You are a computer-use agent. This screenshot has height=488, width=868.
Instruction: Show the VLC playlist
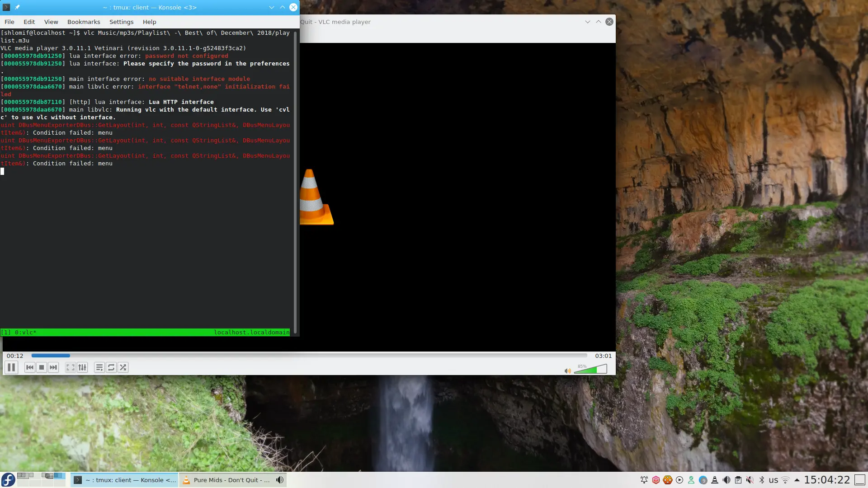99,367
